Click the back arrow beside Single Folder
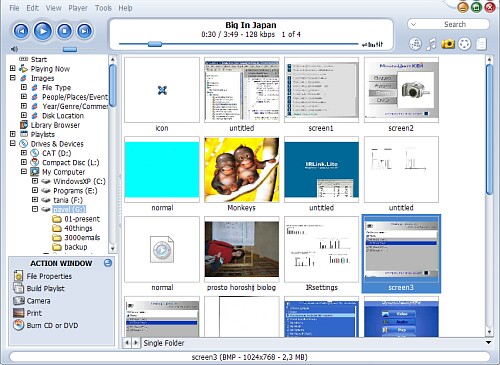 point(127,343)
